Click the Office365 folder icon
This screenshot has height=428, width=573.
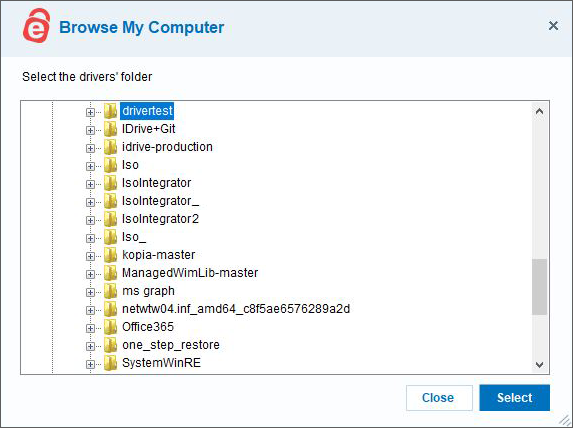(x=110, y=327)
